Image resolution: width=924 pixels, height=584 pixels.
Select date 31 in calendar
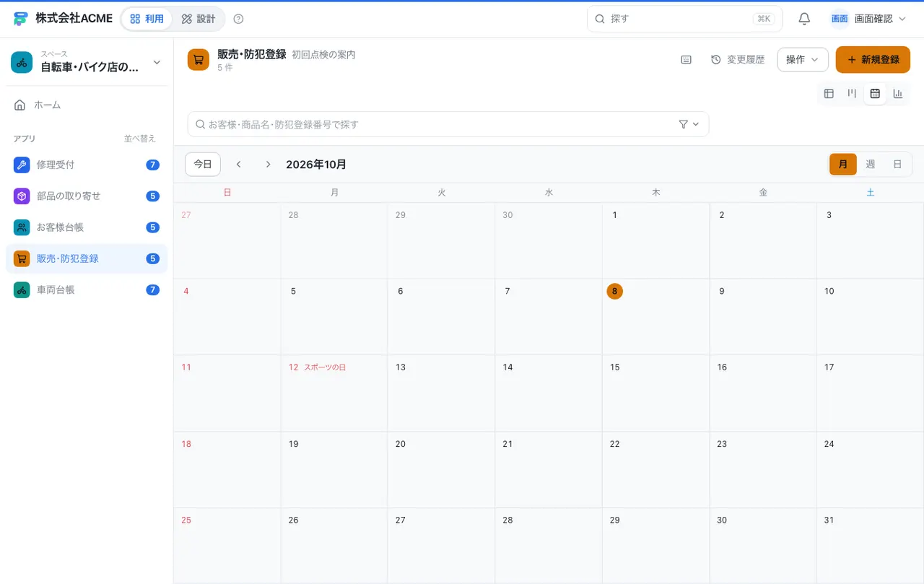pyautogui.click(x=829, y=520)
